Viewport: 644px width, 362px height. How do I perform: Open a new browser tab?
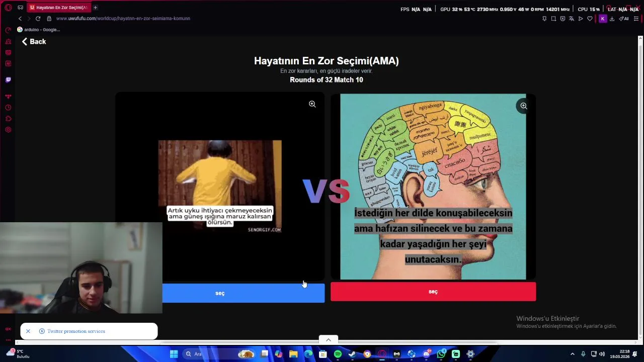[95, 8]
